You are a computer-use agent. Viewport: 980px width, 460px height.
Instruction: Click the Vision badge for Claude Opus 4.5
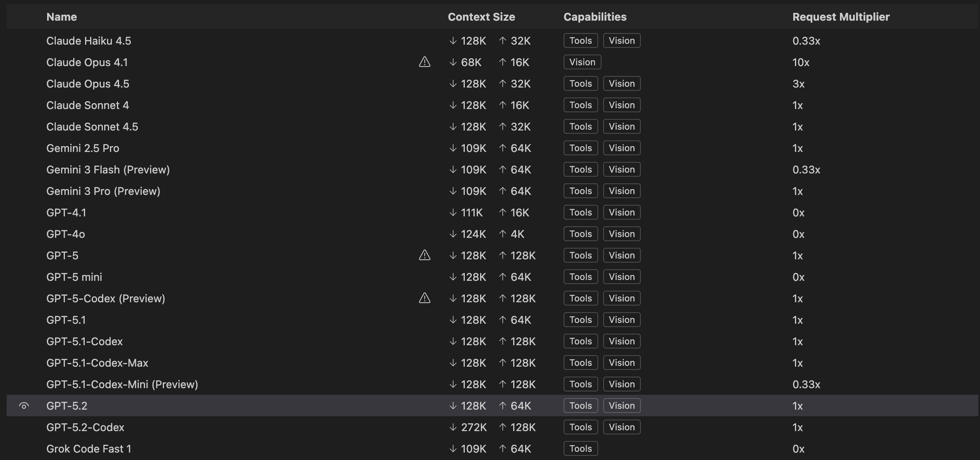(622, 83)
